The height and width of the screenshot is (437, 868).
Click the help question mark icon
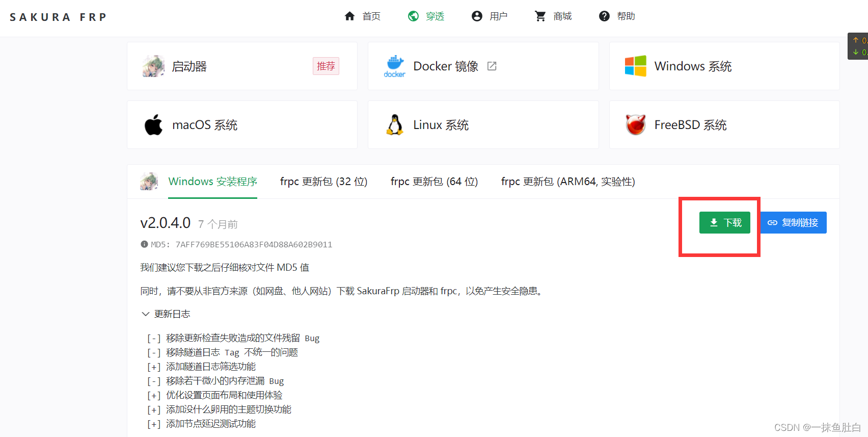604,16
